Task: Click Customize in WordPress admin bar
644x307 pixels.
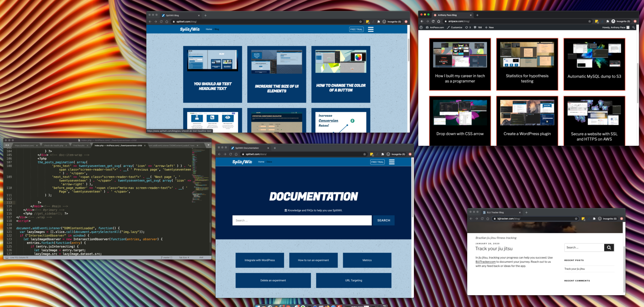Action: click(454, 27)
